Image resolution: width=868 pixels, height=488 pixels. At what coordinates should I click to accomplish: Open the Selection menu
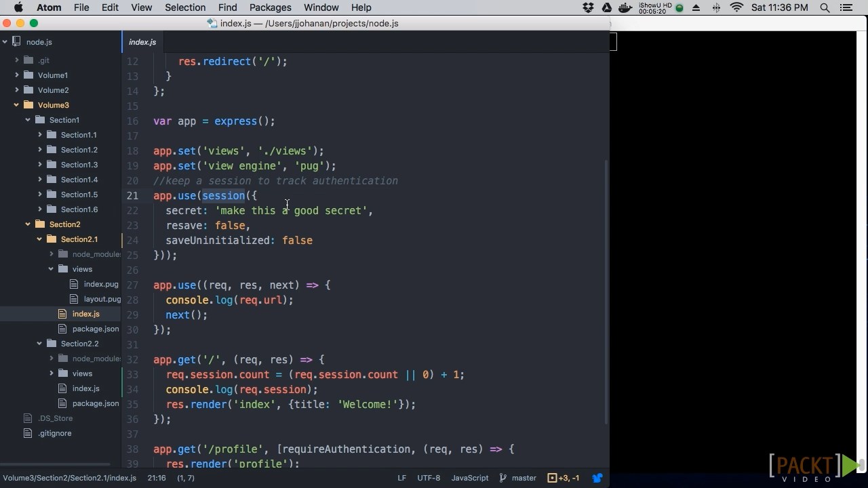tap(185, 7)
